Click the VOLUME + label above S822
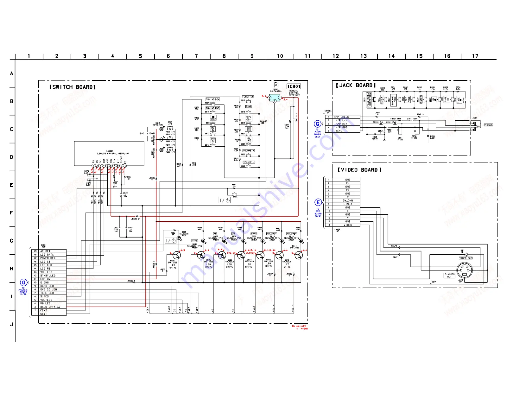 tap(249, 151)
